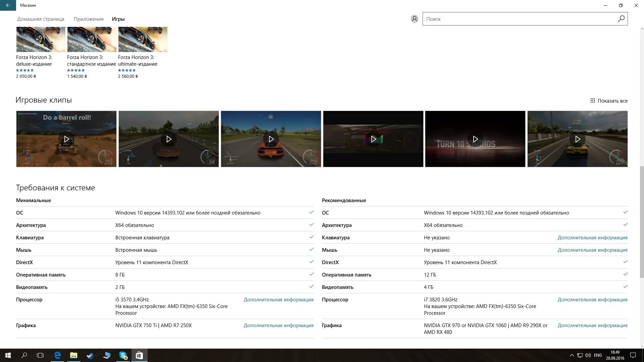Click the minimum CPU 'i5 3570 3.4GHz'

132,300
